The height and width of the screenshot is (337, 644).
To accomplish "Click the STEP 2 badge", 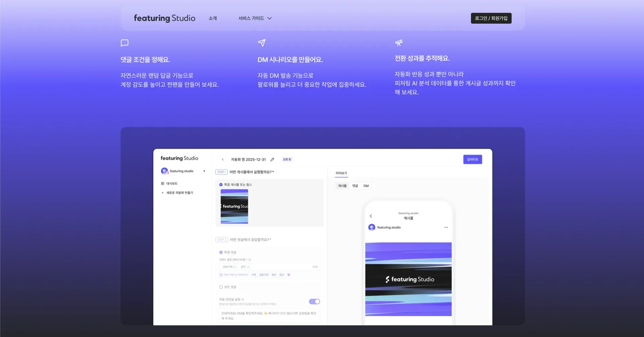I will click(x=221, y=240).
